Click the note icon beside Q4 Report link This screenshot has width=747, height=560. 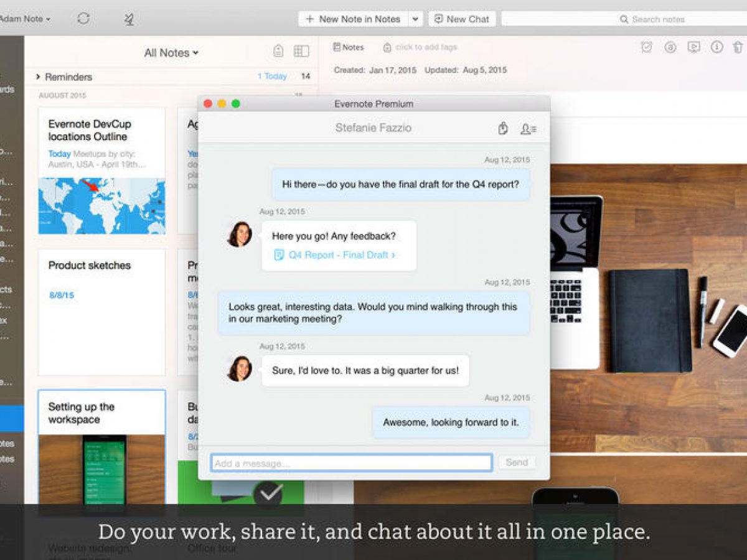[279, 255]
